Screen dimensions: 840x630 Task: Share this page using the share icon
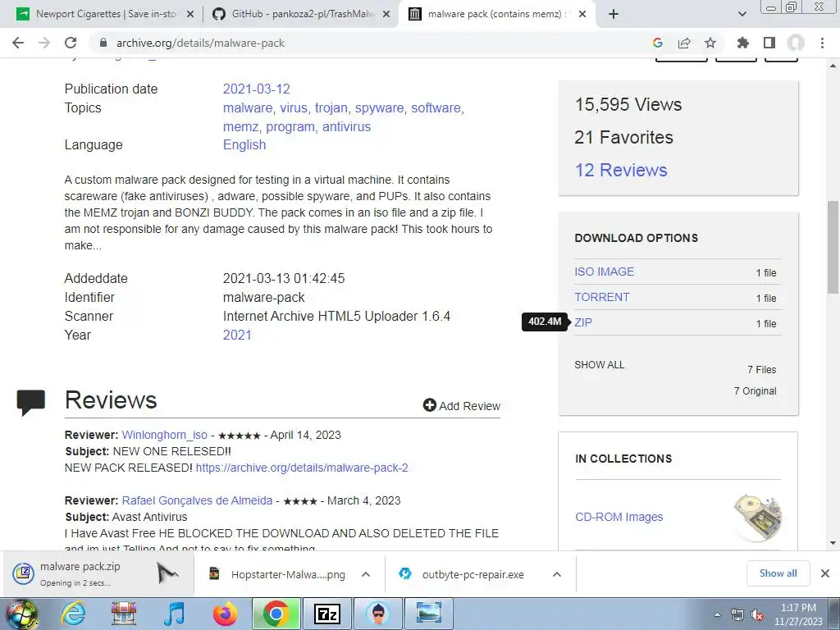tap(684, 43)
